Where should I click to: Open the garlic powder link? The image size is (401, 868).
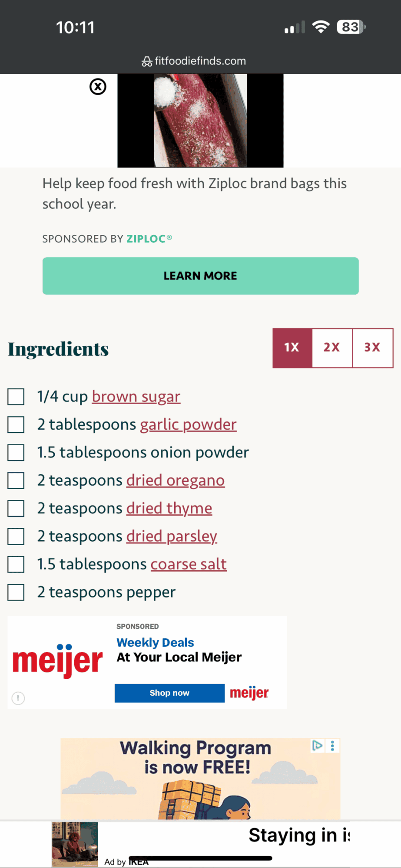pos(188,424)
